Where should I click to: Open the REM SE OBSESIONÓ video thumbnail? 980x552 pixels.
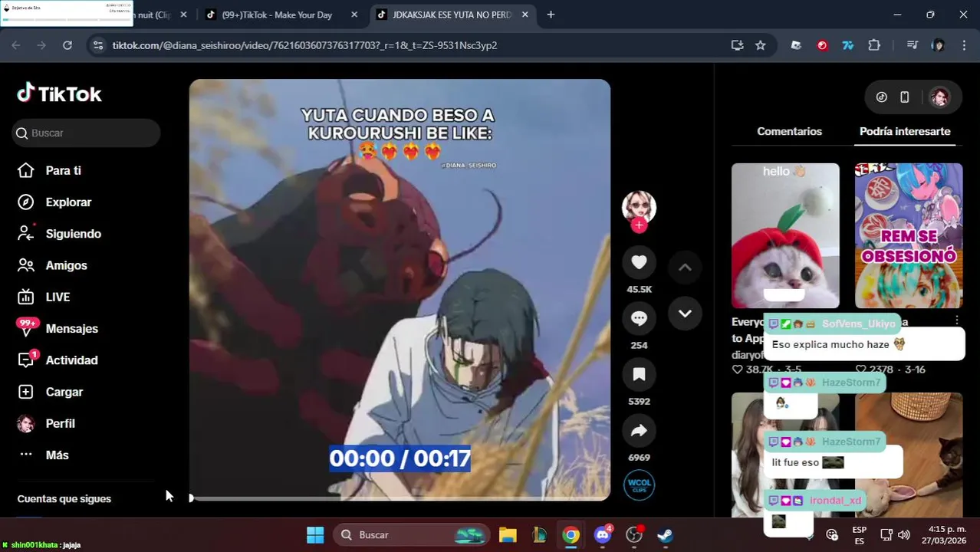909,235
